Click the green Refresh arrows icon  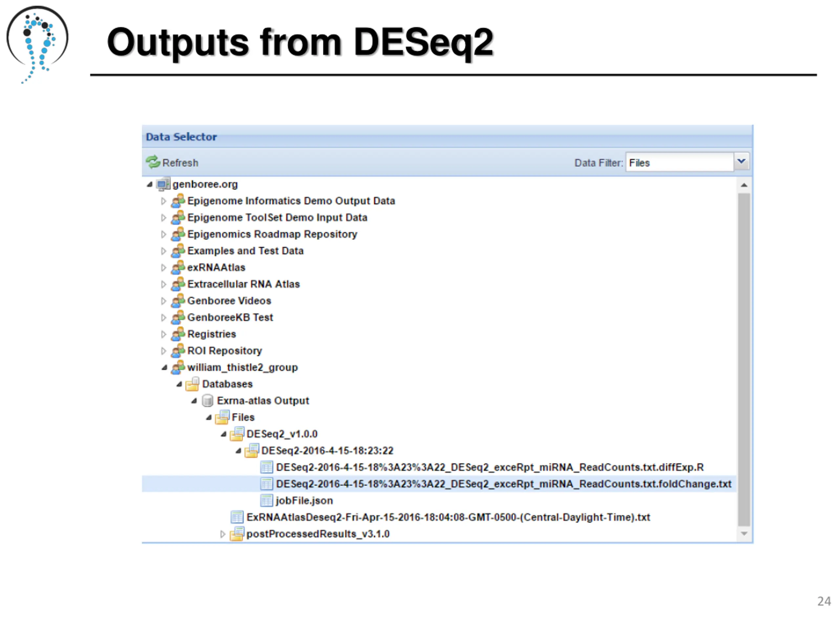click(153, 162)
